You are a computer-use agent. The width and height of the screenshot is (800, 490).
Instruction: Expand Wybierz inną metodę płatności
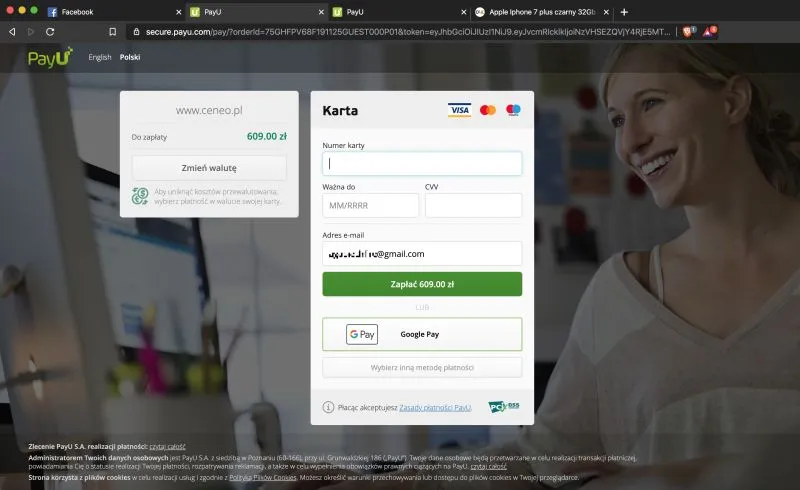[x=422, y=367]
